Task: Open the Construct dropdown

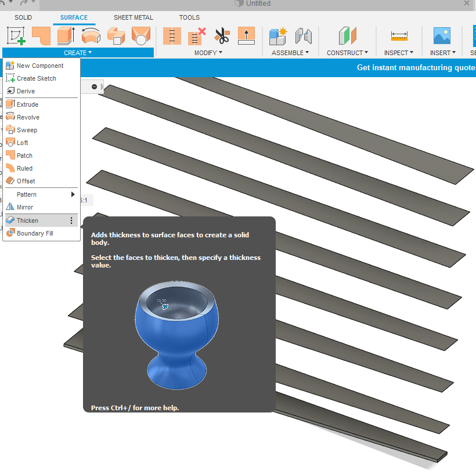Action: (x=347, y=52)
